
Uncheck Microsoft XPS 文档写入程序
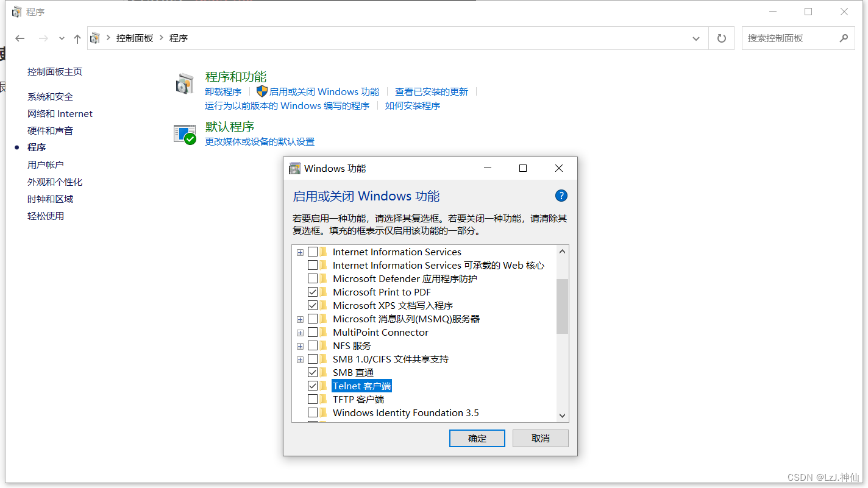pos(313,305)
